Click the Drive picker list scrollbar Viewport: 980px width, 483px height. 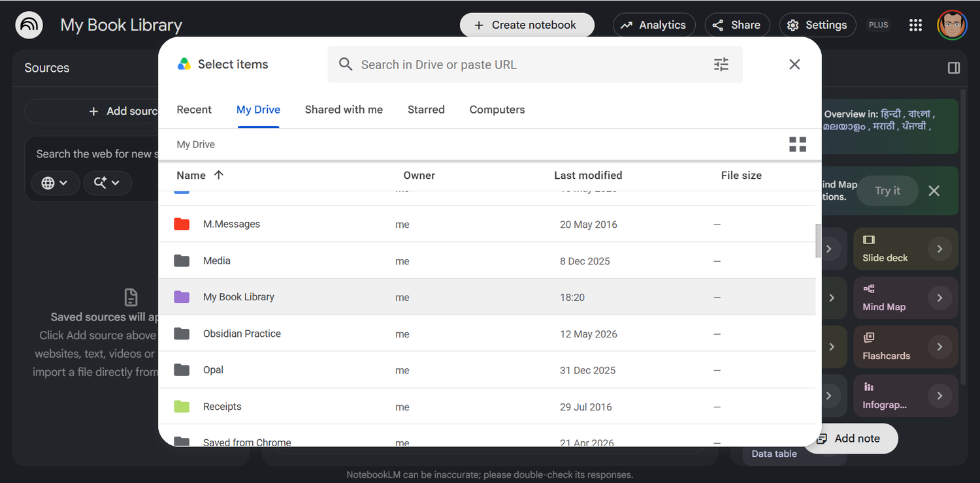click(x=819, y=241)
